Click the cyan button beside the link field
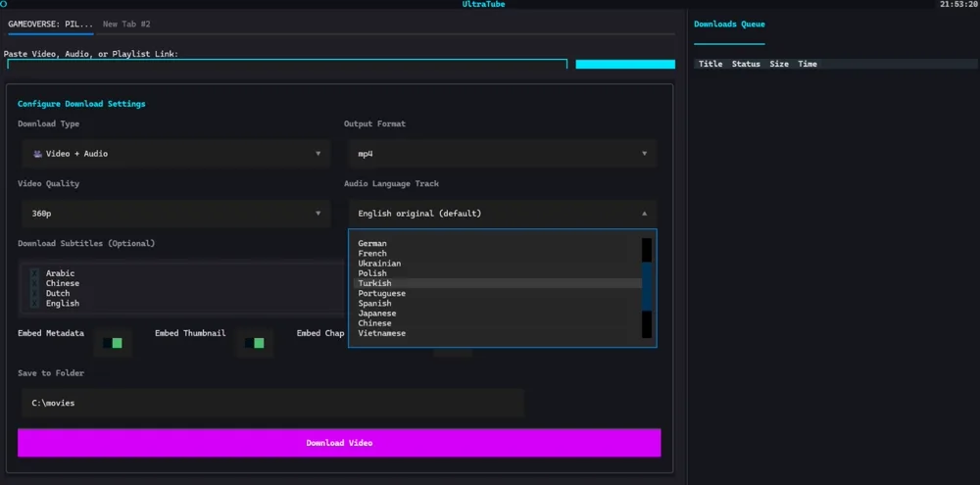980x485 pixels. (x=625, y=64)
